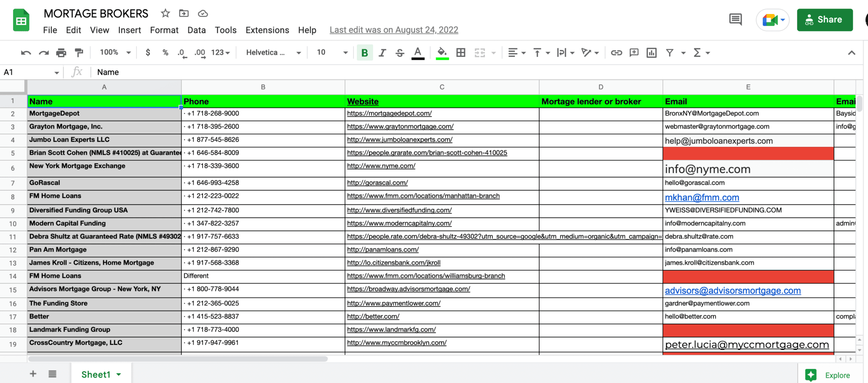868x383 pixels.
Task: Increase decimal places button
Action: 200,53
